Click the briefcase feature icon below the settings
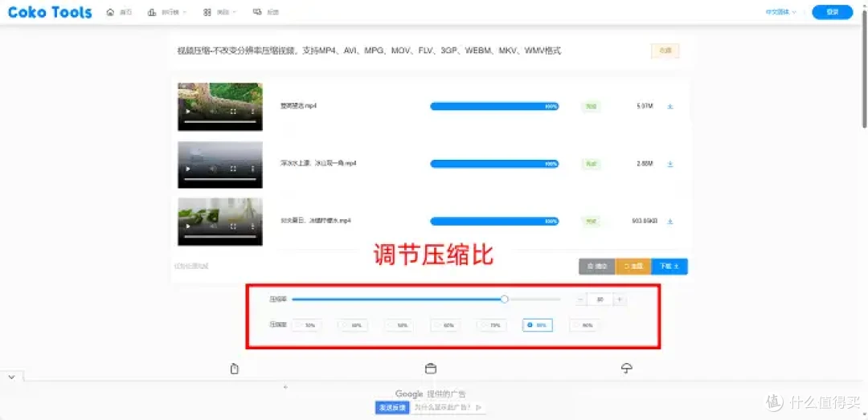The height and width of the screenshot is (420, 868). tap(431, 369)
